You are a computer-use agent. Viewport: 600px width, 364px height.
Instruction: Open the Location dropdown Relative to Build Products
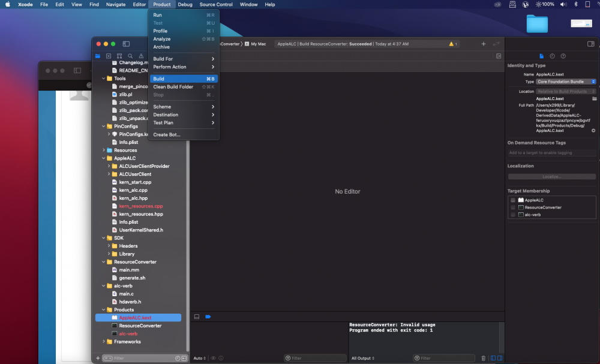(566, 91)
